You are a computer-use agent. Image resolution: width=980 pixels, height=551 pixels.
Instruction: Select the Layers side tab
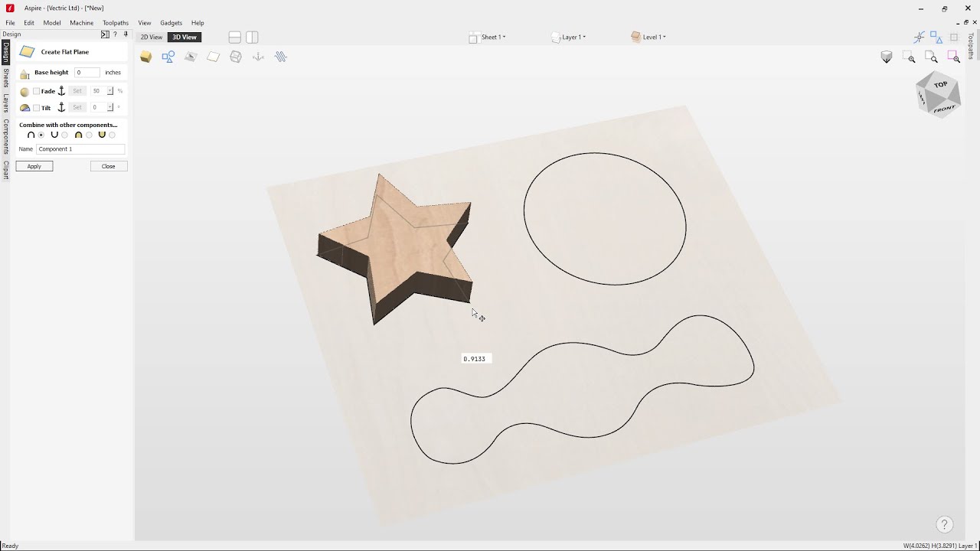point(5,103)
